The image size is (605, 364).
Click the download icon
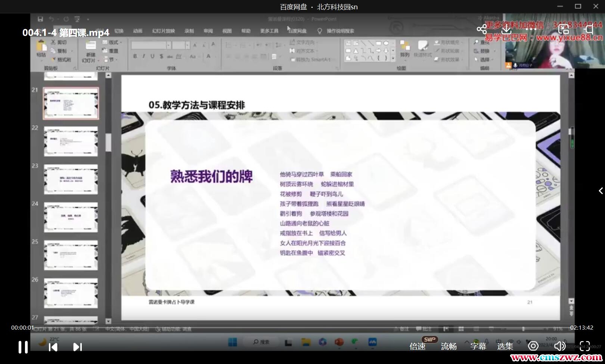[506, 29]
